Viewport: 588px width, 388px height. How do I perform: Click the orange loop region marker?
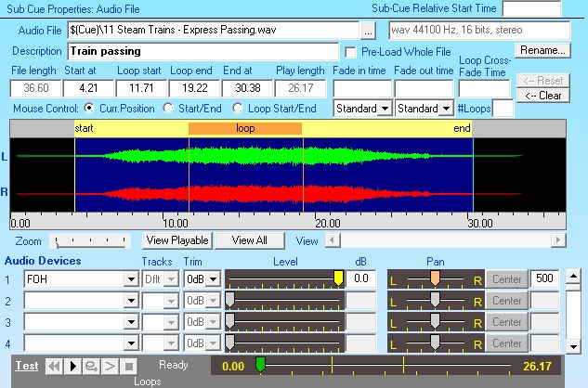(245, 128)
